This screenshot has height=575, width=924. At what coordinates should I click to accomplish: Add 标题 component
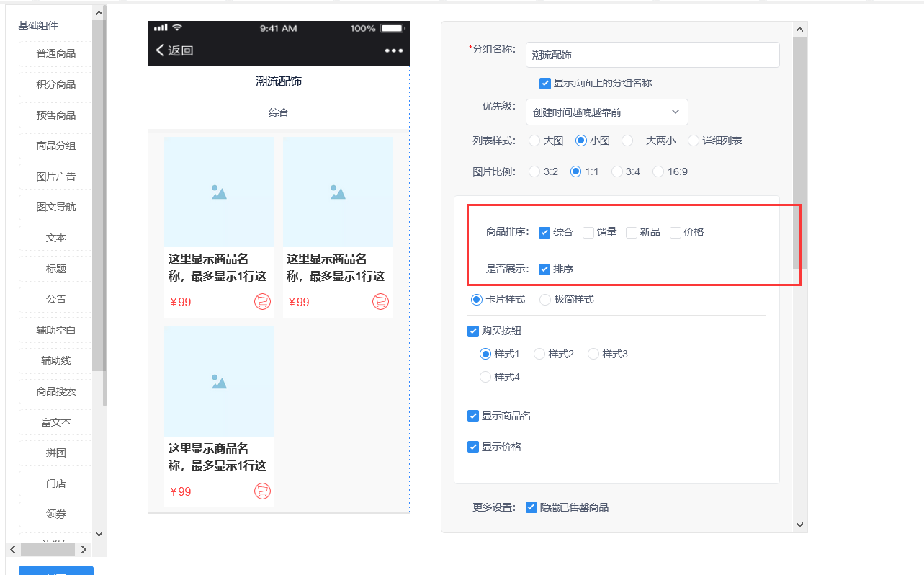coord(55,269)
